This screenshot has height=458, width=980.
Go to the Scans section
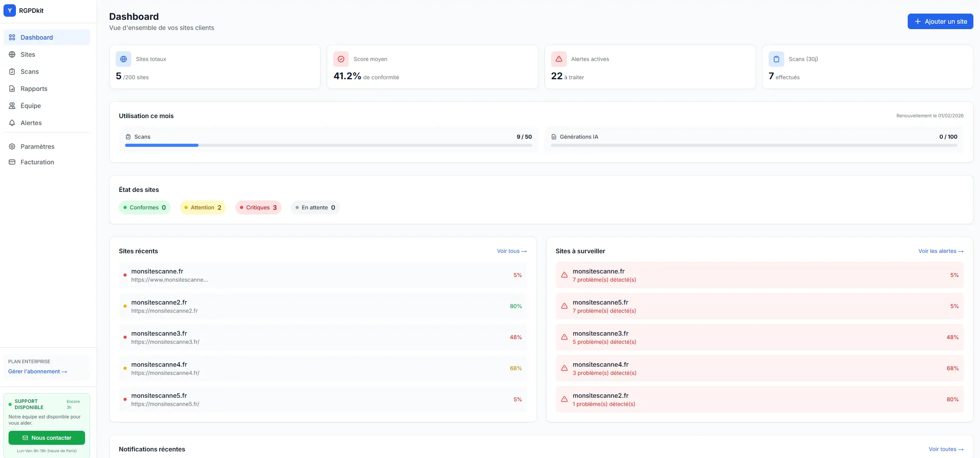point(47,71)
